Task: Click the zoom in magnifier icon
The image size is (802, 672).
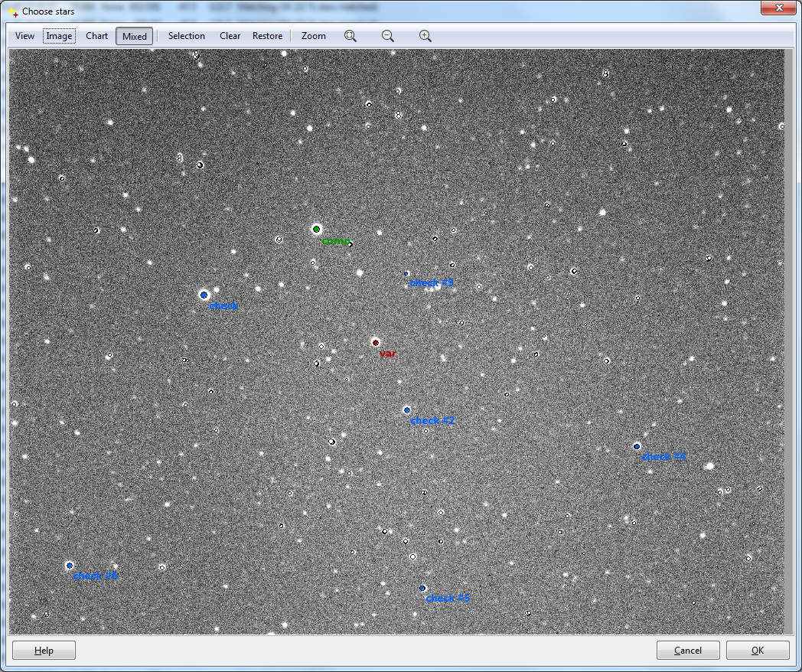Action: pyautogui.click(x=425, y=36)
